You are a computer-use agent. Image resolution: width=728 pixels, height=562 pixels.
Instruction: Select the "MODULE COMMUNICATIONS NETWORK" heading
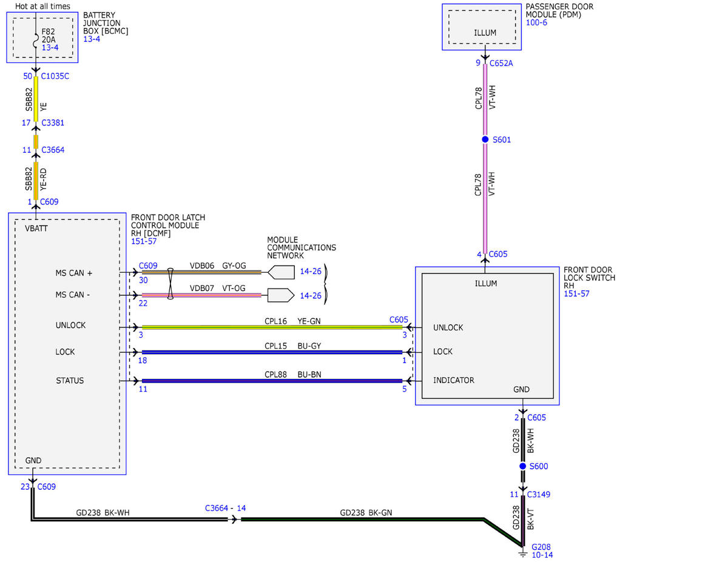pos(302,247)
